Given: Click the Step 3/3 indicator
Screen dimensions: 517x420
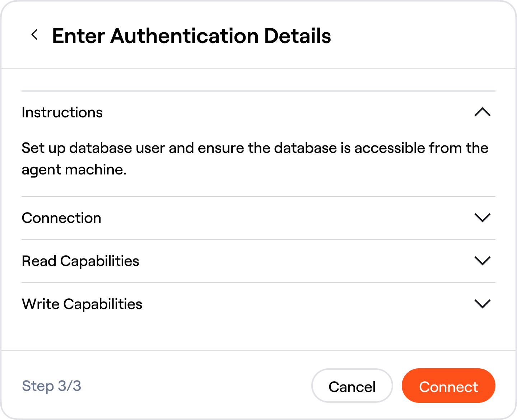Looking at the screenshot, I should [52, 386].
